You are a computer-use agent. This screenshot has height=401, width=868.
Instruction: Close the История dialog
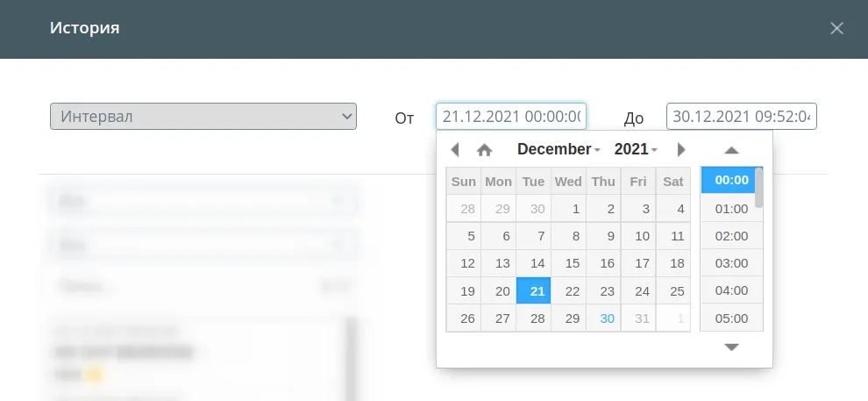coord(836,28)
